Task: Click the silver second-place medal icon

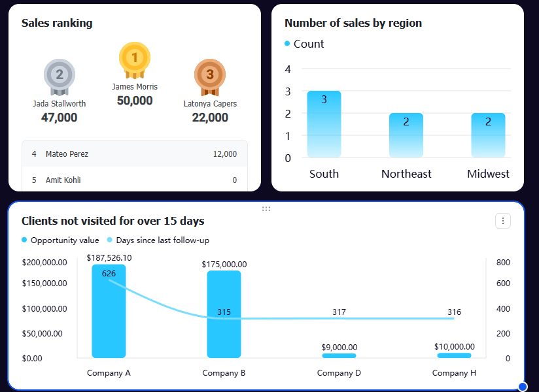Action: tap(59, 77)
